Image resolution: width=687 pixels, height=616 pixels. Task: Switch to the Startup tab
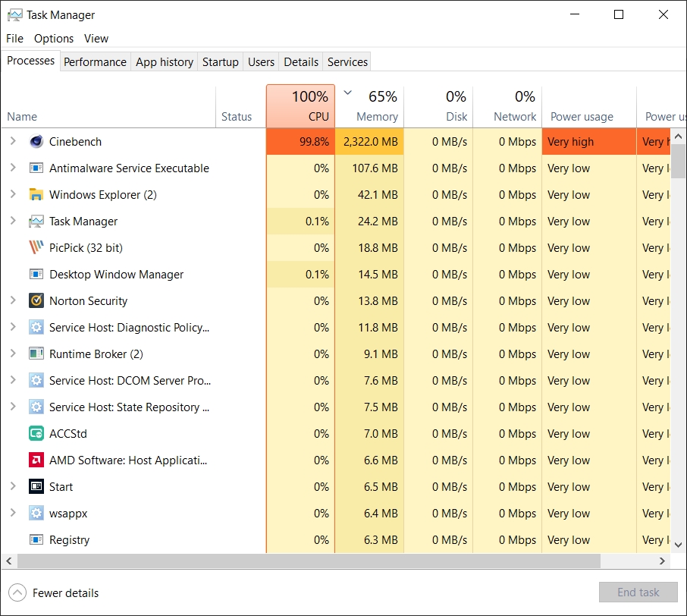pos(221,61)
